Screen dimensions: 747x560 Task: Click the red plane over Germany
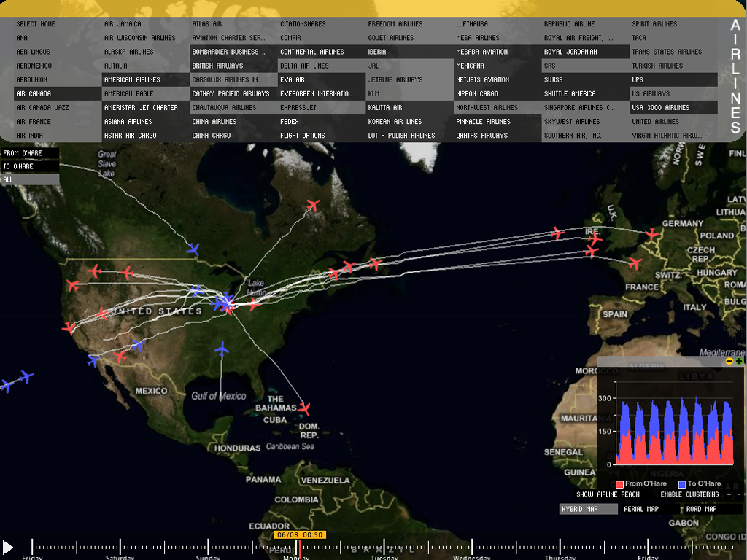[x=651, y=235]
